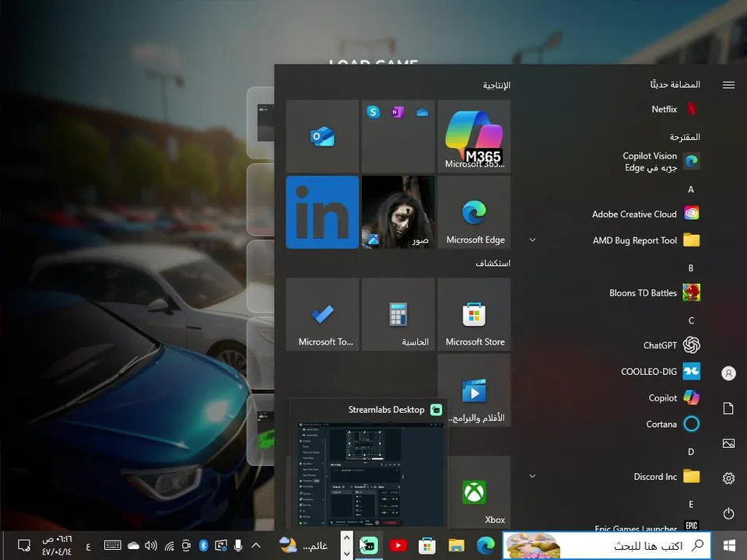
Task: Expand the Start menu hamburger button
Action: (x=728, y=85)
